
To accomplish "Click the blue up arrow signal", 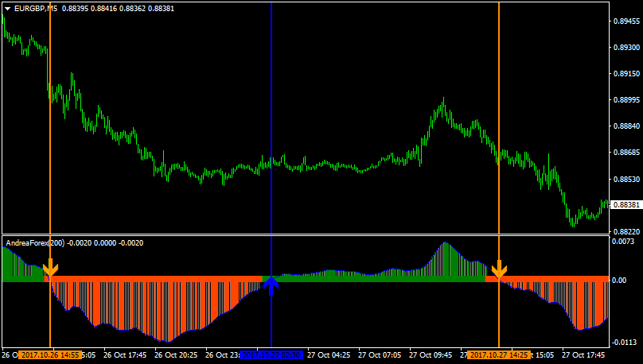I will (x=271, y=285).
